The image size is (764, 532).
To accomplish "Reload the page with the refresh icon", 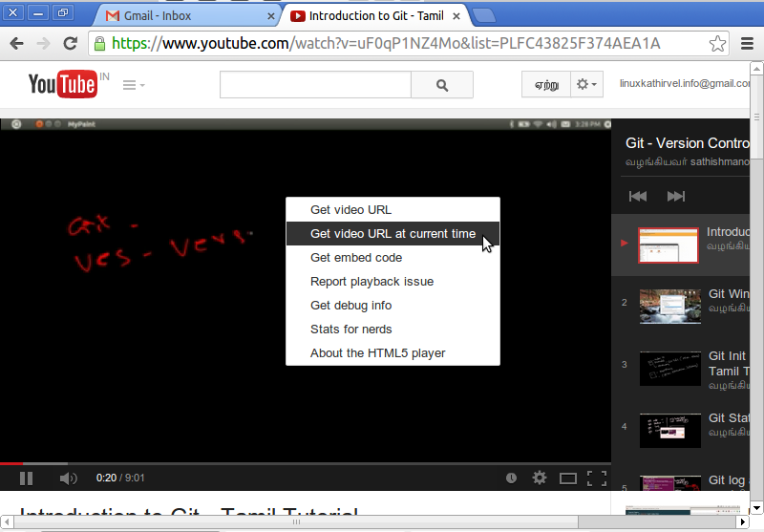I will [x=70, y=43].
